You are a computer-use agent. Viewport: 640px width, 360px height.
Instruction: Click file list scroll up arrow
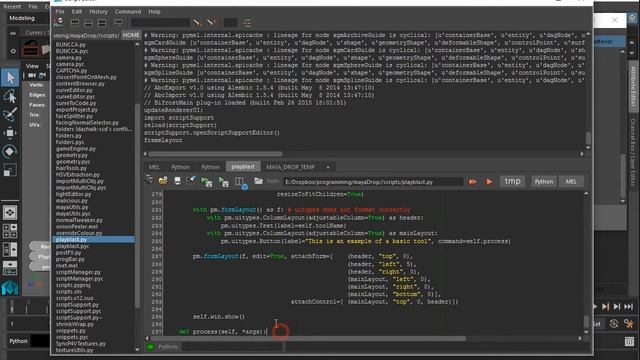click(137, 44)
